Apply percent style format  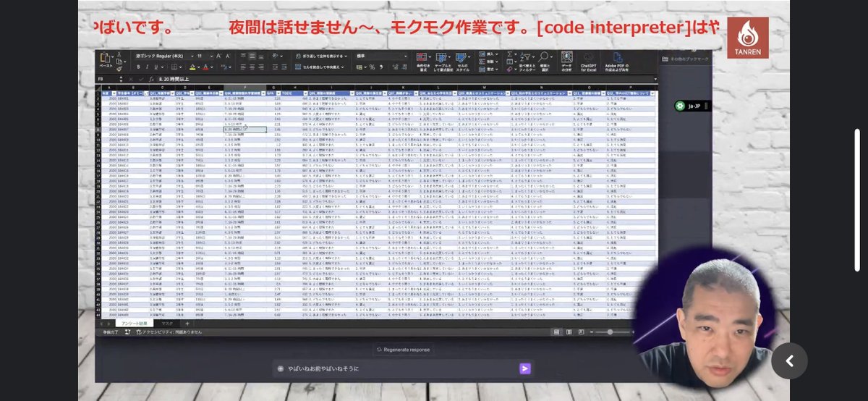click(372, 67)
